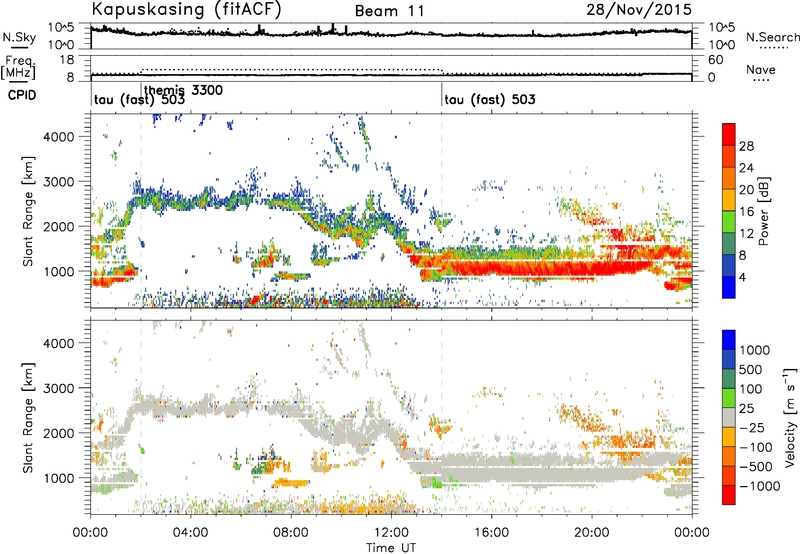
Task: Click the '4000' range tick on power panel
Action: 58,137
